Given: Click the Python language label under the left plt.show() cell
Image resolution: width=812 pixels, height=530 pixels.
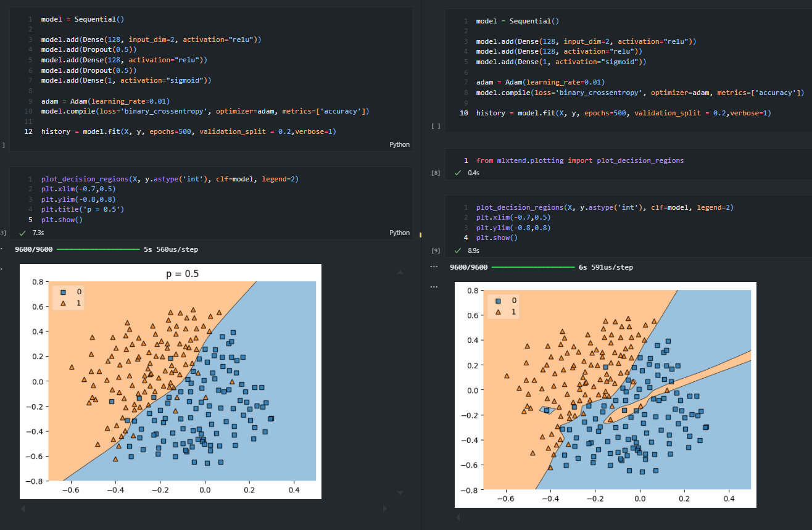Looking at the screenshot, I should pos(399,233).
